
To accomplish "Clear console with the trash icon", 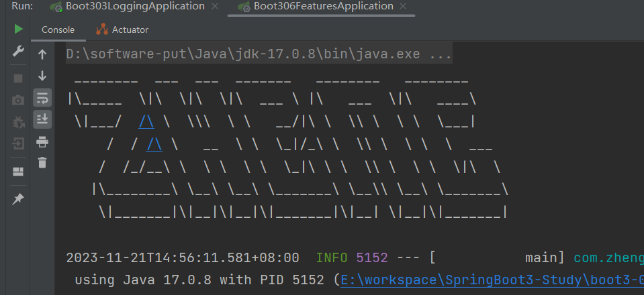I will [x=42, y=162].
